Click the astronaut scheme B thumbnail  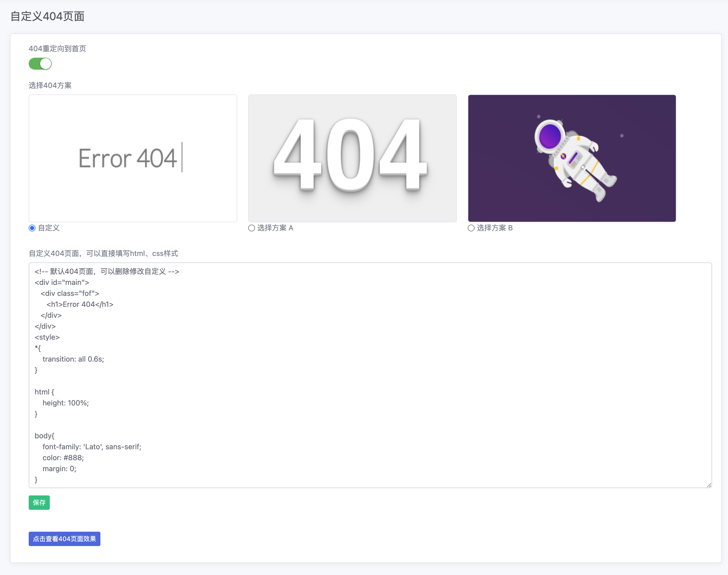point(572,158)
